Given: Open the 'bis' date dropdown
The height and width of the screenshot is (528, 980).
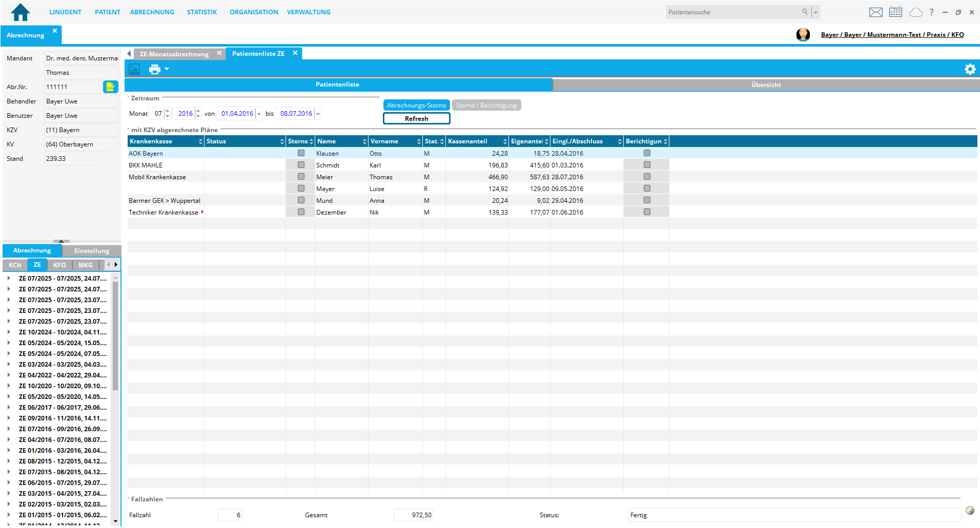Looking at the screenshot, I should pyautogui.click(x=318, y=114).
